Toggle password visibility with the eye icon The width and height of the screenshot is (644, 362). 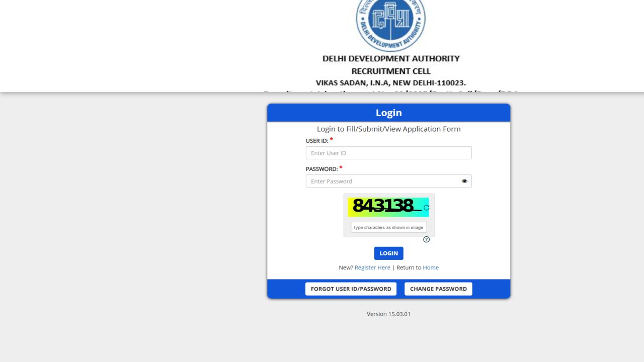pos(464,180)
